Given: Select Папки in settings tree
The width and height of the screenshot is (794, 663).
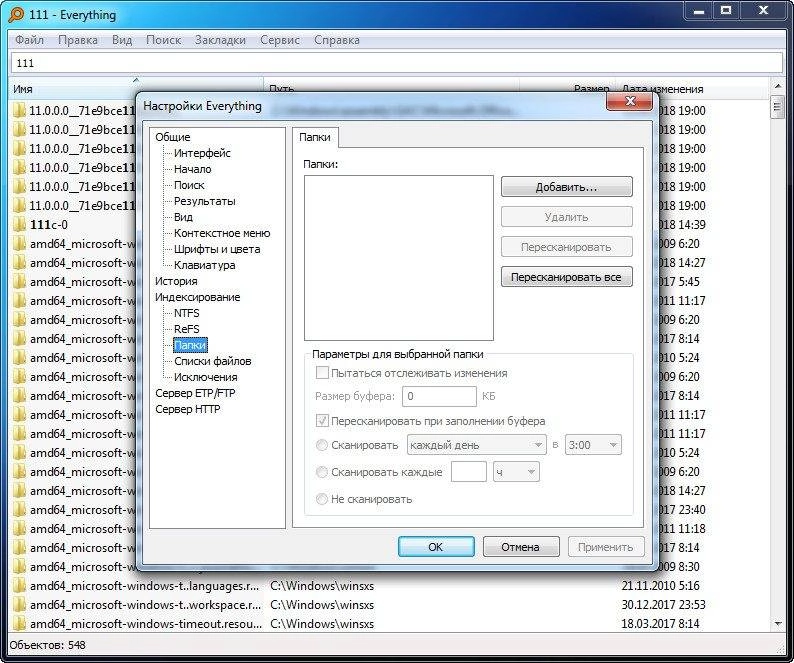Looking at the screenshot, I should pyautogui.click(x=190, y=345).
